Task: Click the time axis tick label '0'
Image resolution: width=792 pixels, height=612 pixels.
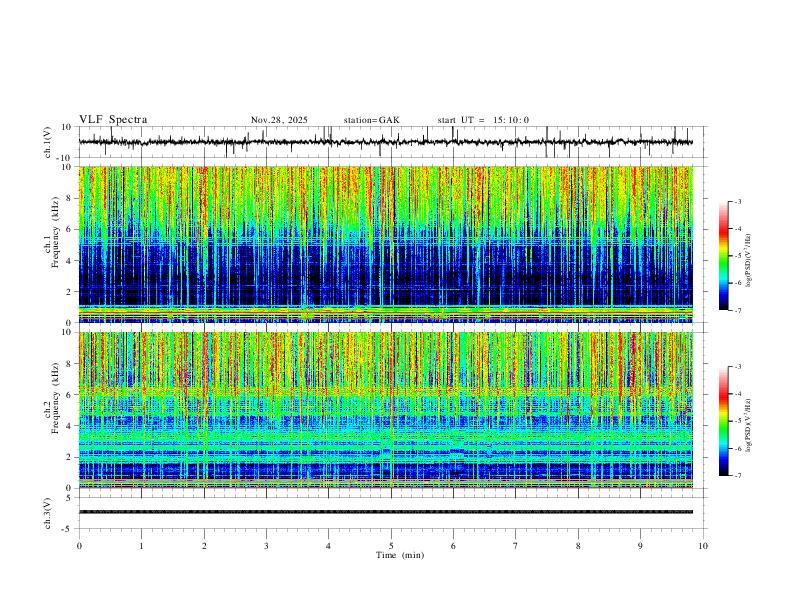Action: point(79,546)
